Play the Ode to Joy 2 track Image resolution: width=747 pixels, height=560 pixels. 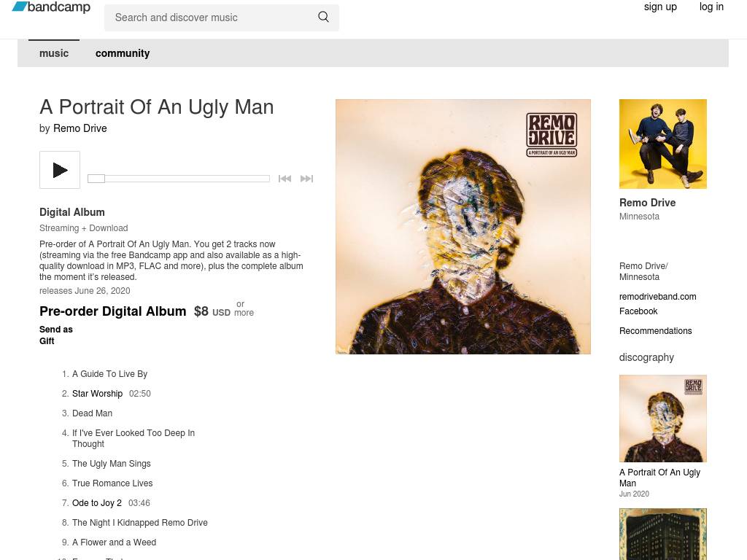coord(97,503)
